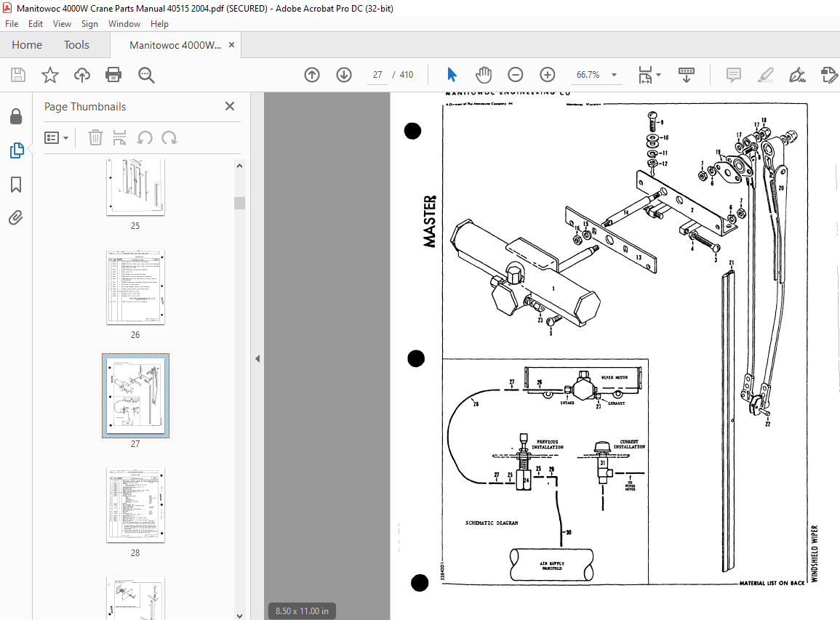Click the thumbnails scrollbar down arrow
Viewport: 840px width, 620px height.
[239, 616]
